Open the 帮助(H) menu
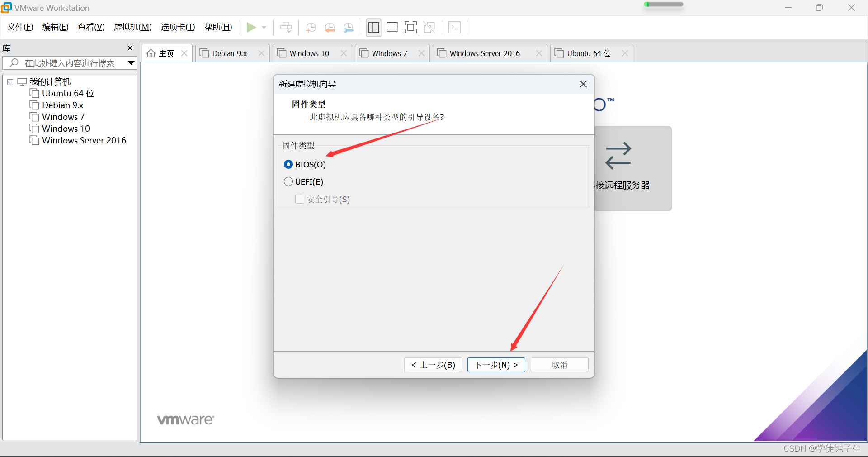 click(218, 27)
